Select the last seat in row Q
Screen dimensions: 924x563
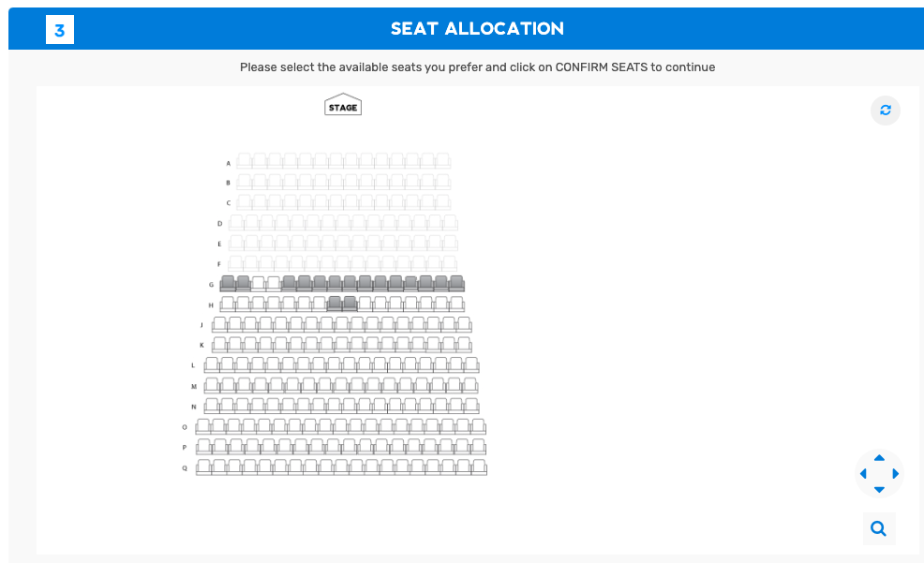click(x=479, y=467)
